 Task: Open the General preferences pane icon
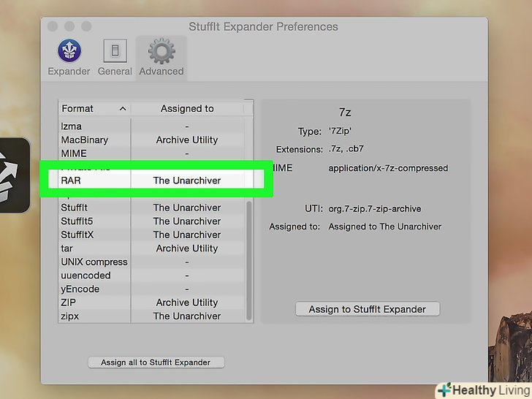point(115,51)
